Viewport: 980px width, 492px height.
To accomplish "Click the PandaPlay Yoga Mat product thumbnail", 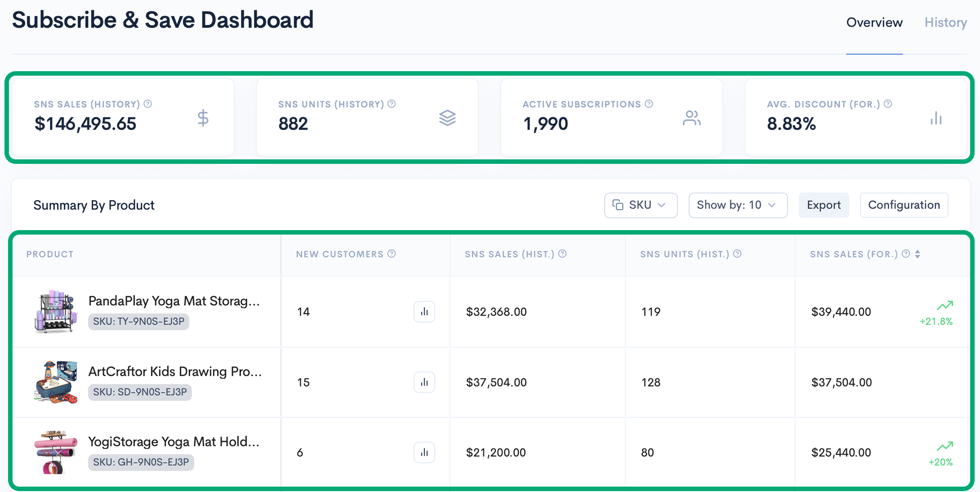I will tap(55, 312).
